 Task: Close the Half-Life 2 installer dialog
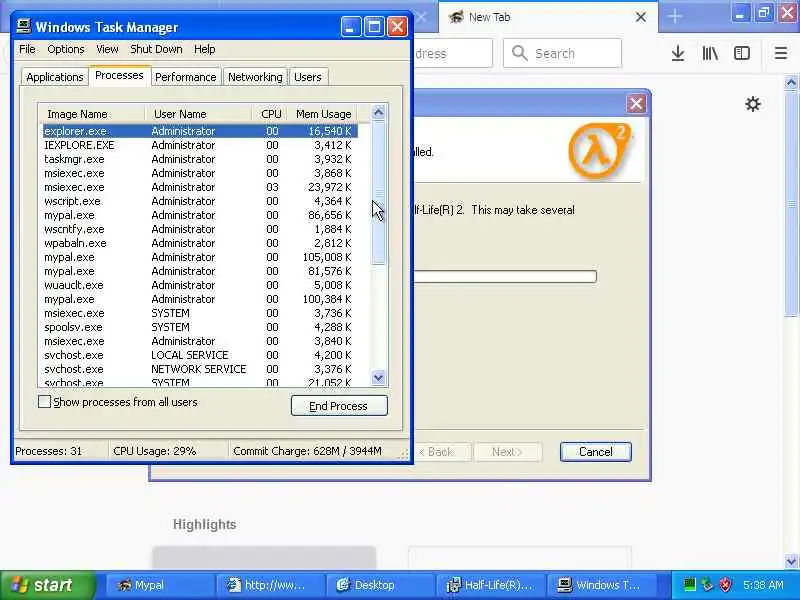[x=636, y=104]
